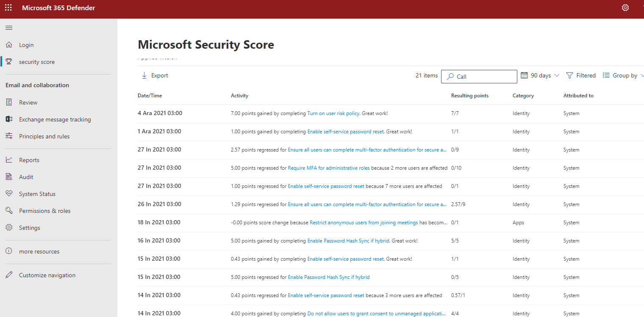644x317 pixels.
Task: Click the Review document icon
Action: pyautogui.click(x=9, y=102)
